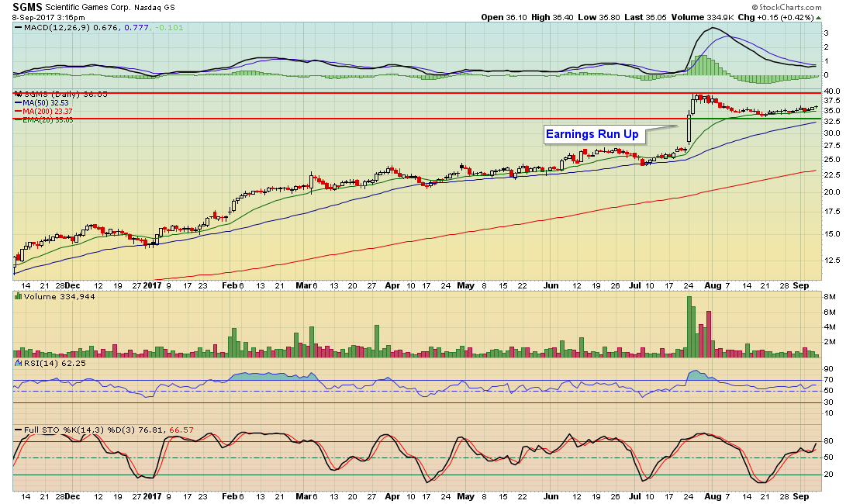Viewport: 853px width, 504px height.
Task: Click the 20 level on the stochastic axis
Action: (x=828, y=475)
